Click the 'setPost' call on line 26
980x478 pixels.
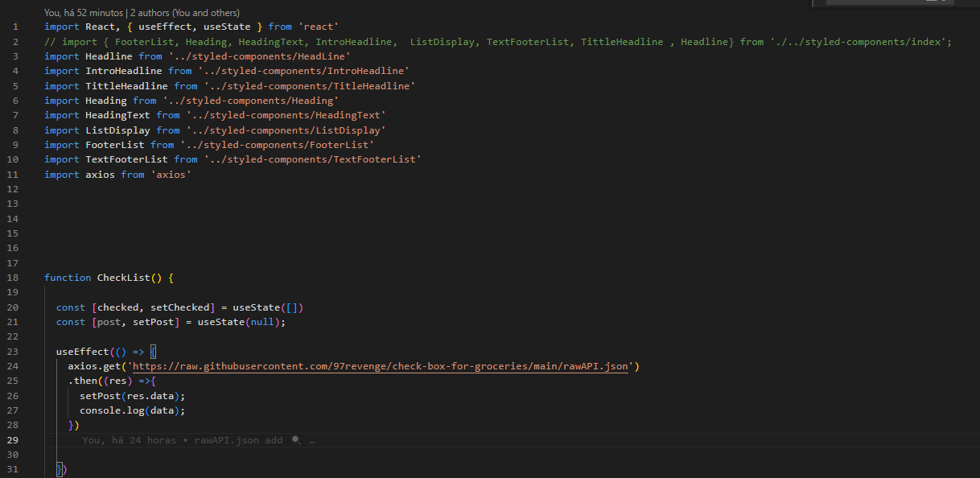tap(100, 396)
